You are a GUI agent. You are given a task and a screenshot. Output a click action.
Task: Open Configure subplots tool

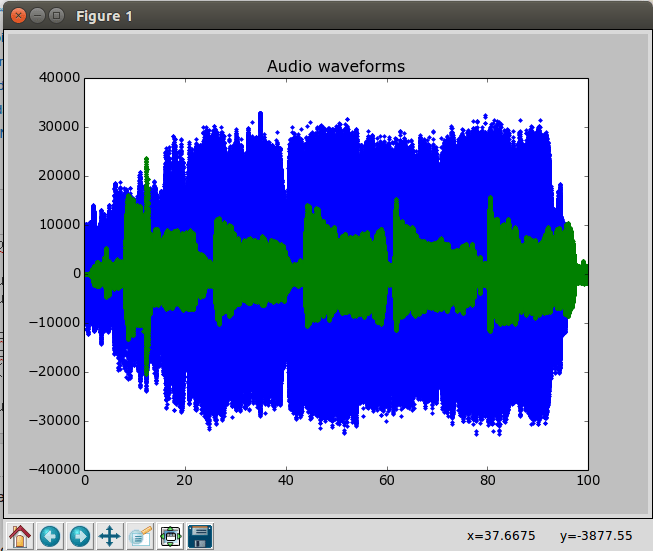170,536
